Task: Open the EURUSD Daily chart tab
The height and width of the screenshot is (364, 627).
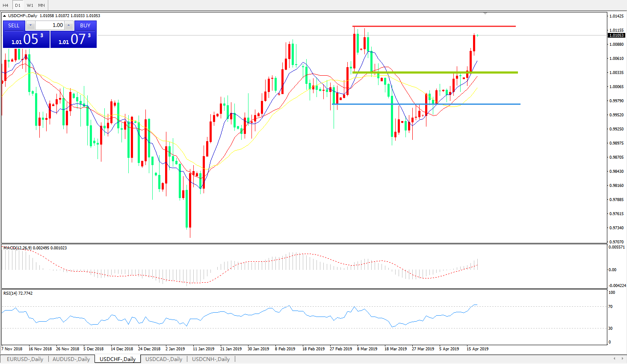Action: pos(25,359)
